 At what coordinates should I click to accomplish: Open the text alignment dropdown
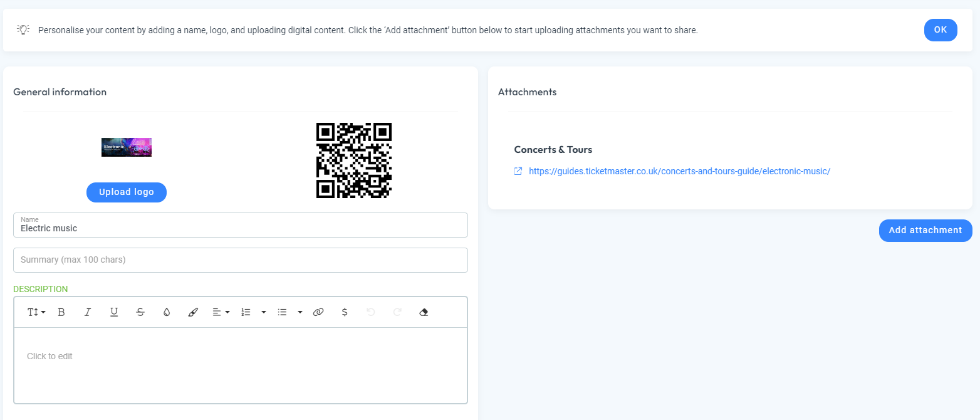click(x=221, y=312)
